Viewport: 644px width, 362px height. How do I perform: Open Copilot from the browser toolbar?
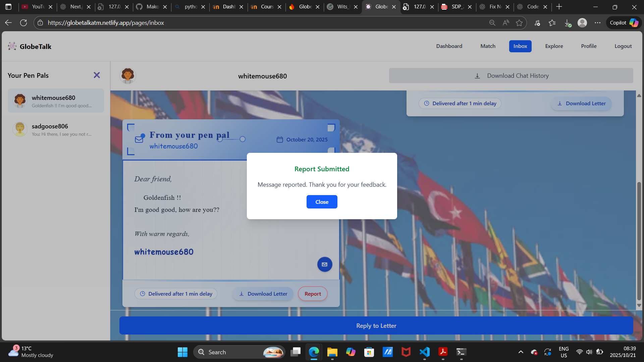pyautogui.click(x=623, y=22)
